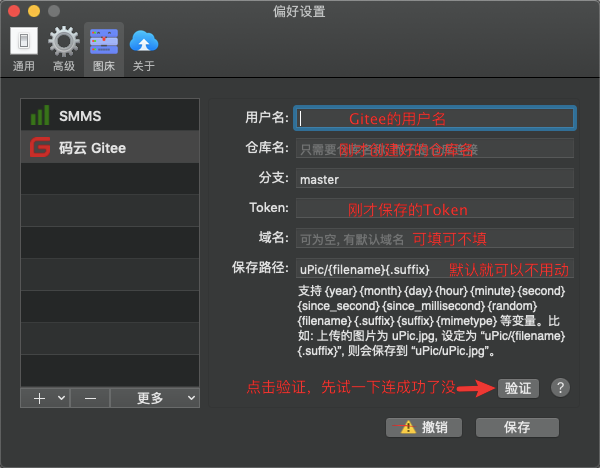600x468 pixels.
Task: Click the 用户名 label text
Action: pos(267,117)
